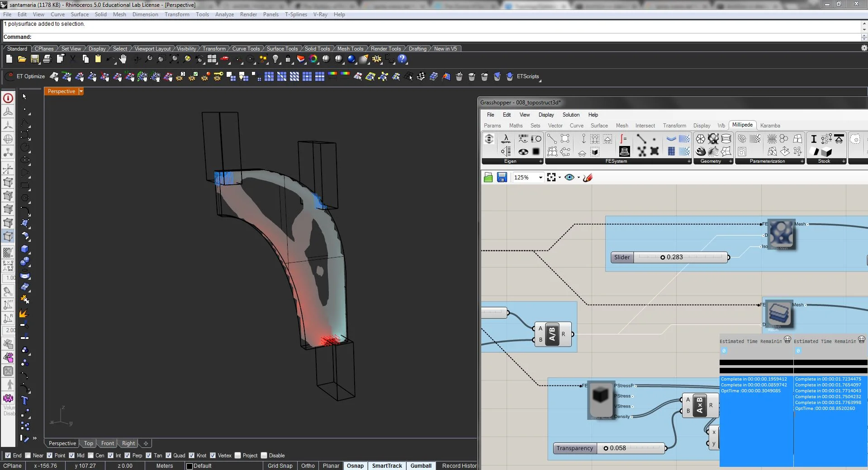Expand the FESystem panel plus button
Image resolution: width=868 pixels, height=470 pixels.
pyautogui.click(x=689, y=161)
